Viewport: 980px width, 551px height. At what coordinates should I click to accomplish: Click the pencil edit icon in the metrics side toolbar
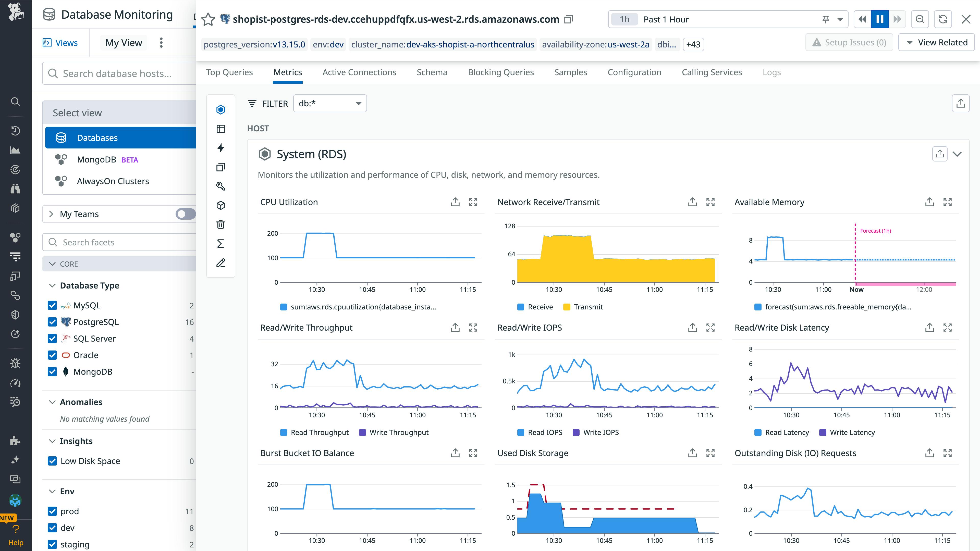coord(221,263)
